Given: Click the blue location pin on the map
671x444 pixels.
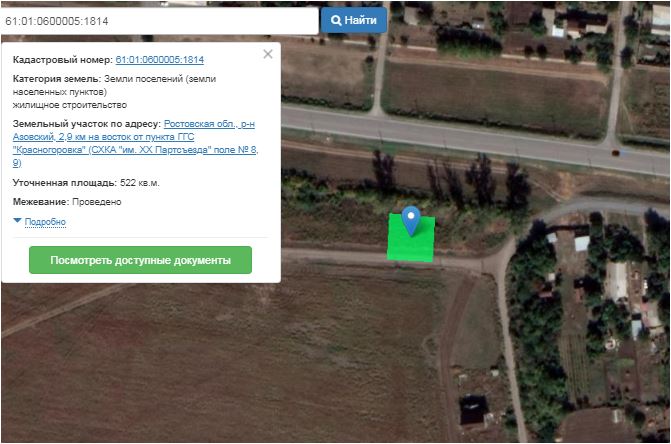Looking at the screenshot, I should 411,221.
